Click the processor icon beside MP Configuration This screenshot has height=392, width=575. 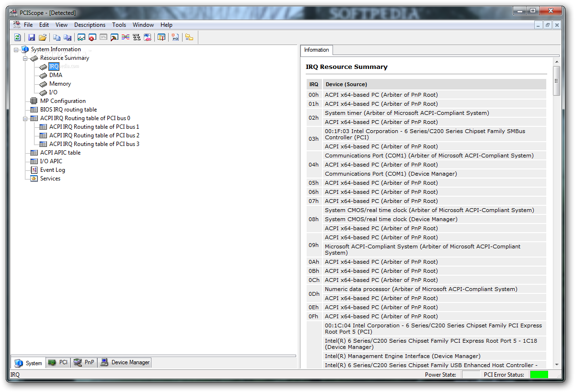click(x=34, y=101)
